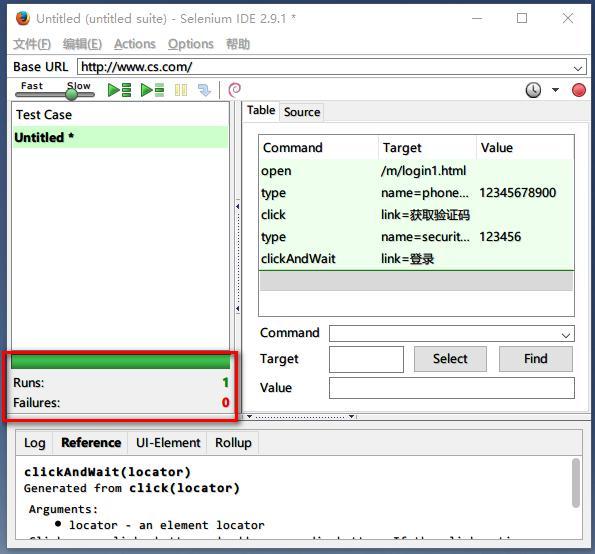
Task: Open the Base URL dropdown arrow
Action: pos(578,68)
